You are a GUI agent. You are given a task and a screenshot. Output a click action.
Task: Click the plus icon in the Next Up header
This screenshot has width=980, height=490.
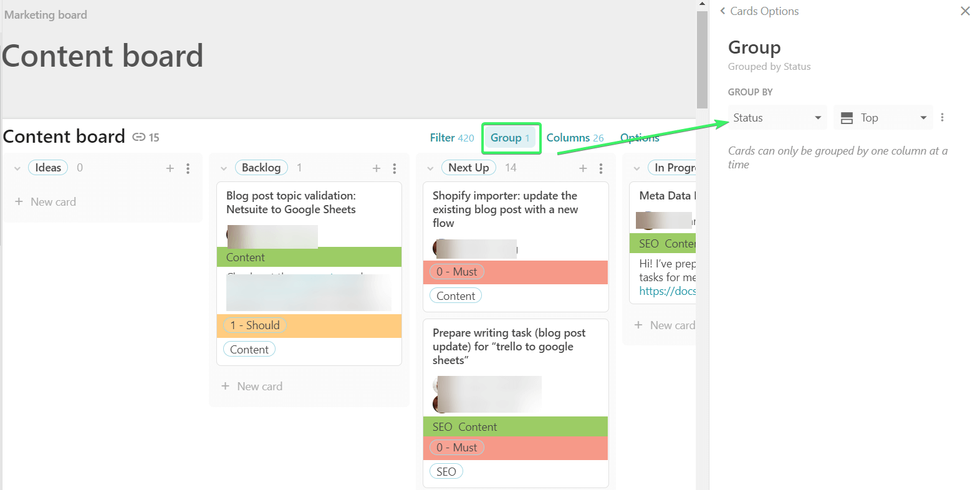click(583, 168)
